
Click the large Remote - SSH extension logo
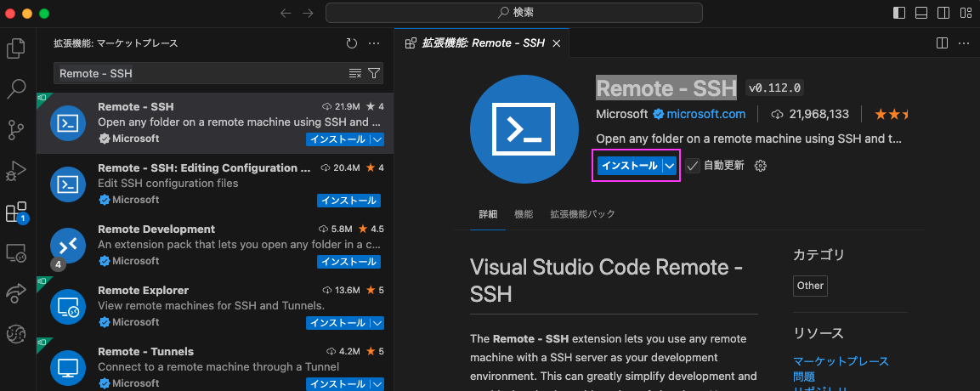tap(524, 129)
